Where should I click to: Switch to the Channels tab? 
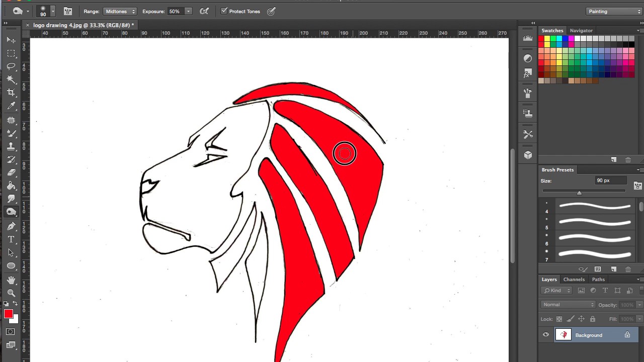click(x=574, y=279)
